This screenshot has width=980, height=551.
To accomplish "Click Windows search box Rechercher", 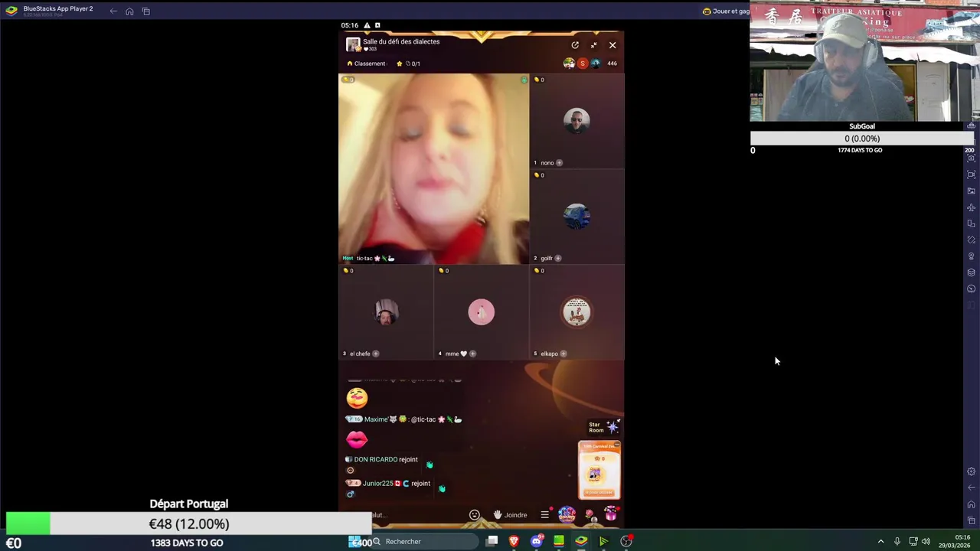I will coord(426,542).
